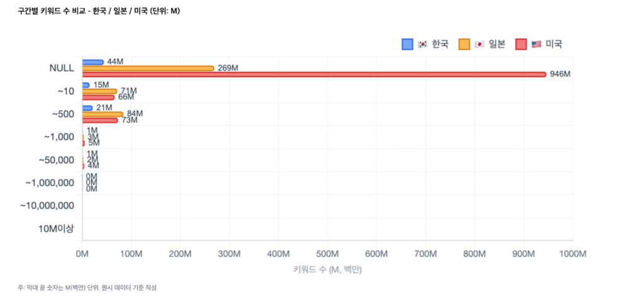The width and height of the screenshot is (644, 303).
Task: Click the 10M이상 y-axis category label
Action: (56, 228)
